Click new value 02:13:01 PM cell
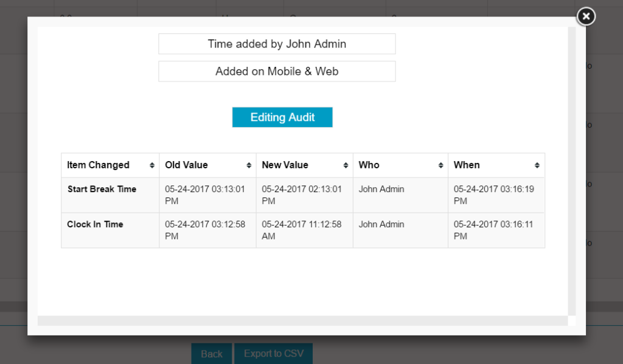Image resolution: width=623 pixels, height=364 pixels. (302, 194)
